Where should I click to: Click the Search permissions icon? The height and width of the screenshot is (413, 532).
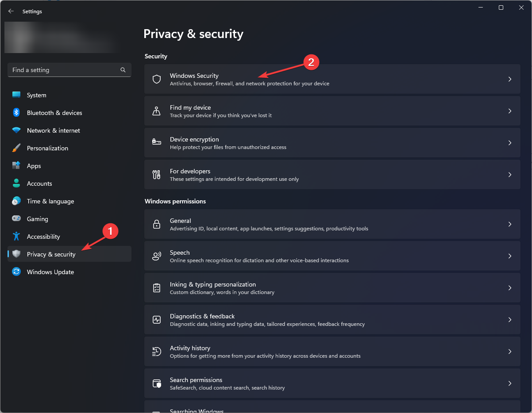(x=157, y=383)
